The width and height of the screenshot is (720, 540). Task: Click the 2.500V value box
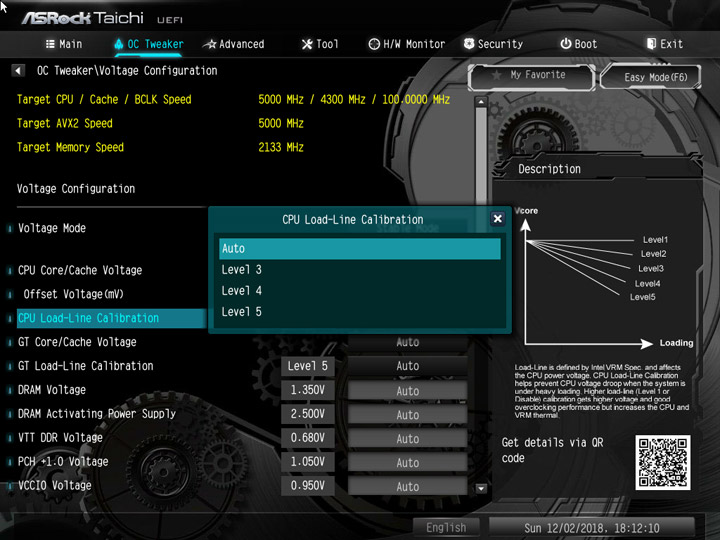point(308,414)
